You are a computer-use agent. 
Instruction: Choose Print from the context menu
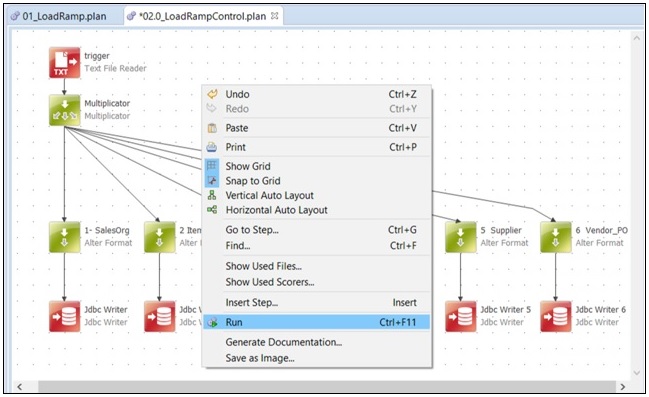pyautogui.click(x=317, y=147)
